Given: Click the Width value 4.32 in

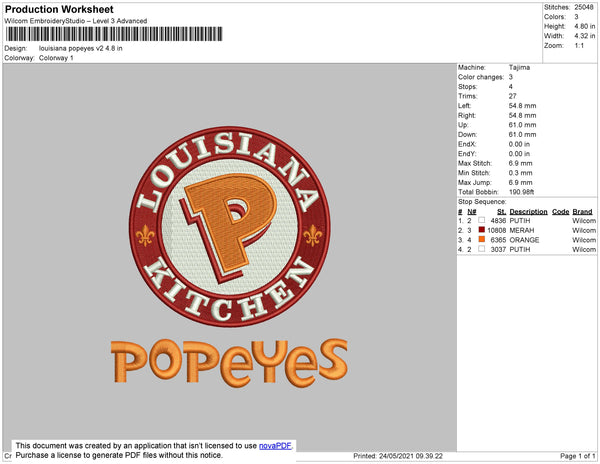Looking at the screenshot, I should (584, 36).
